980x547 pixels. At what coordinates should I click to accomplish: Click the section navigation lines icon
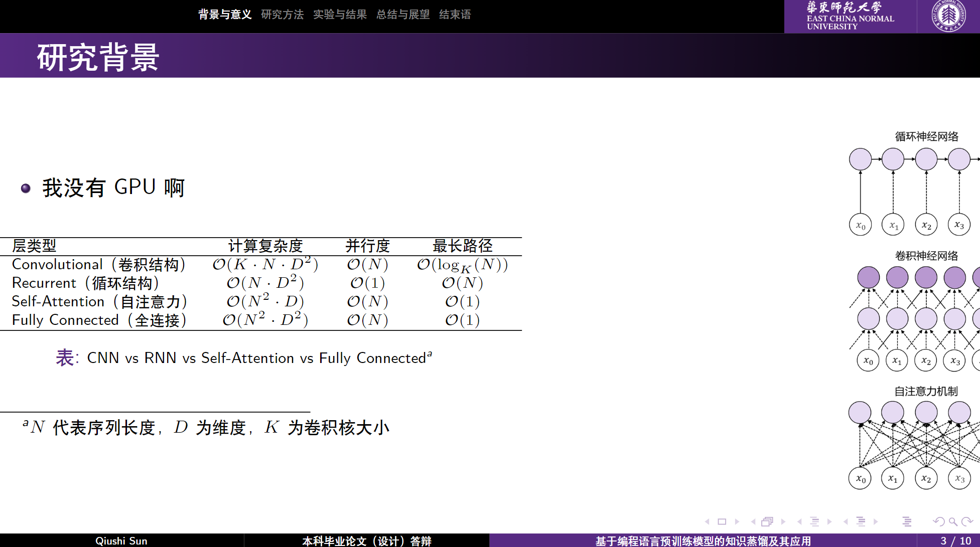coord(861,521)
